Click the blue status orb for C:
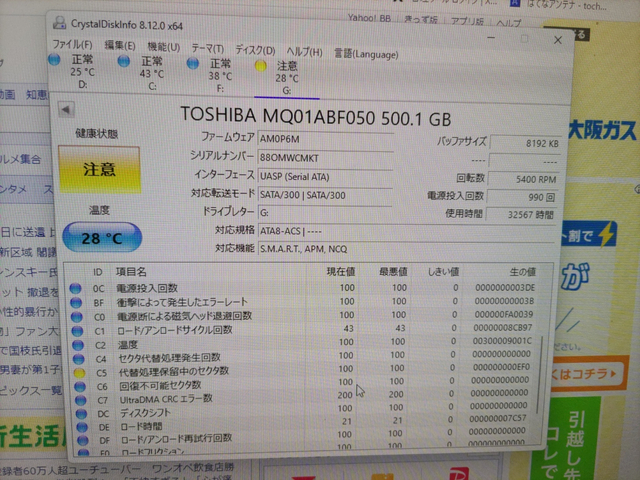The width and height of the screenshot is (640, 480). pyautogui.click(x=124, y=61)
